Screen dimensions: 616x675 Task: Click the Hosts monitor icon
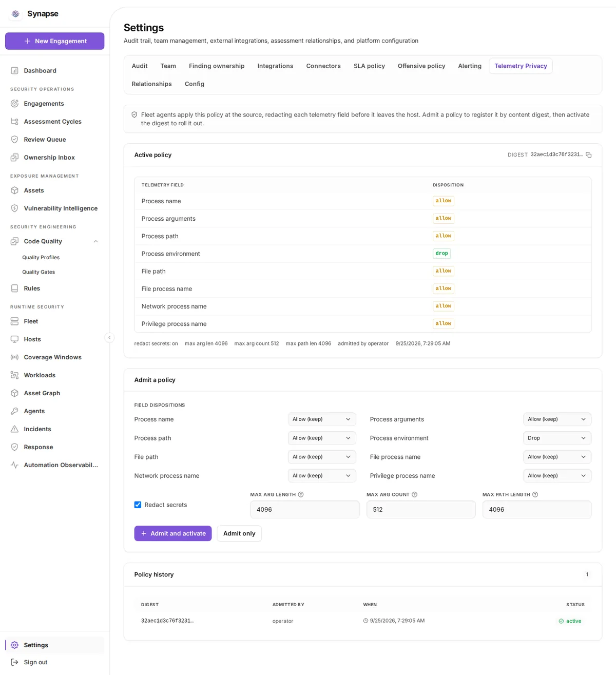(14, 339)
